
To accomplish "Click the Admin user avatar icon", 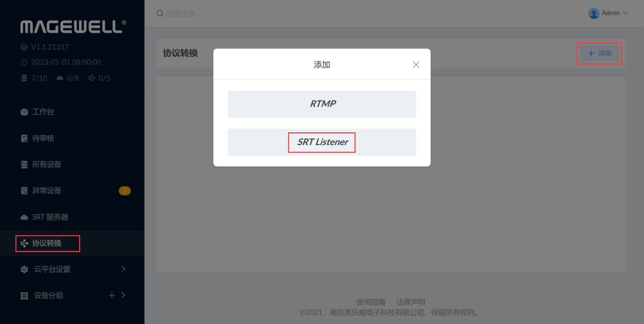I will pos(594,13).
